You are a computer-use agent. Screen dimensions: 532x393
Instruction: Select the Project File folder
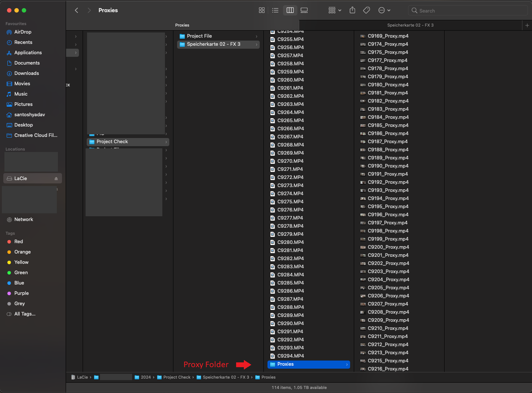tap(218, 36)
